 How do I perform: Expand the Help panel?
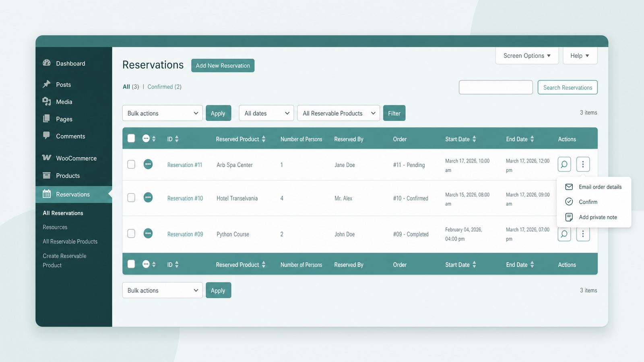(580, 56)
